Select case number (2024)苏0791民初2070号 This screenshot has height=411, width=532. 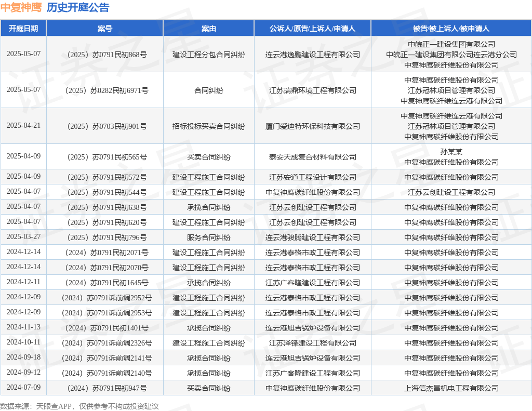[107, 268]
